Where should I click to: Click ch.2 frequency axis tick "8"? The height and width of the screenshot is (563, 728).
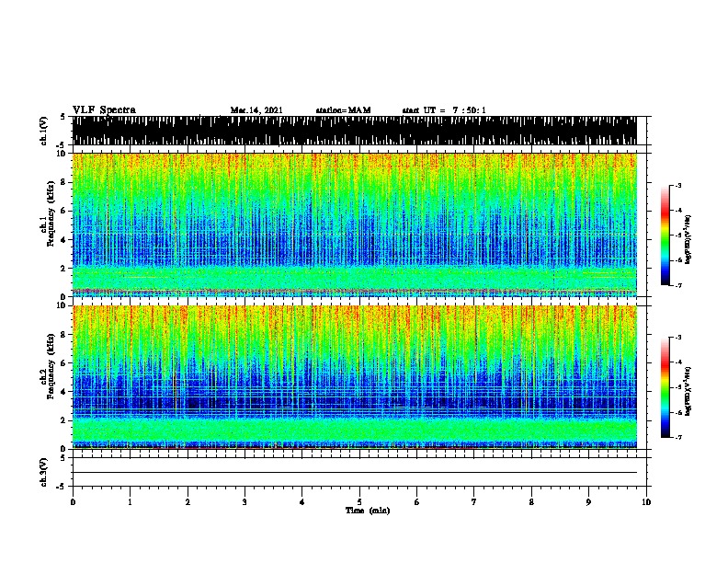pyautogui.click(x=64, y=335)
